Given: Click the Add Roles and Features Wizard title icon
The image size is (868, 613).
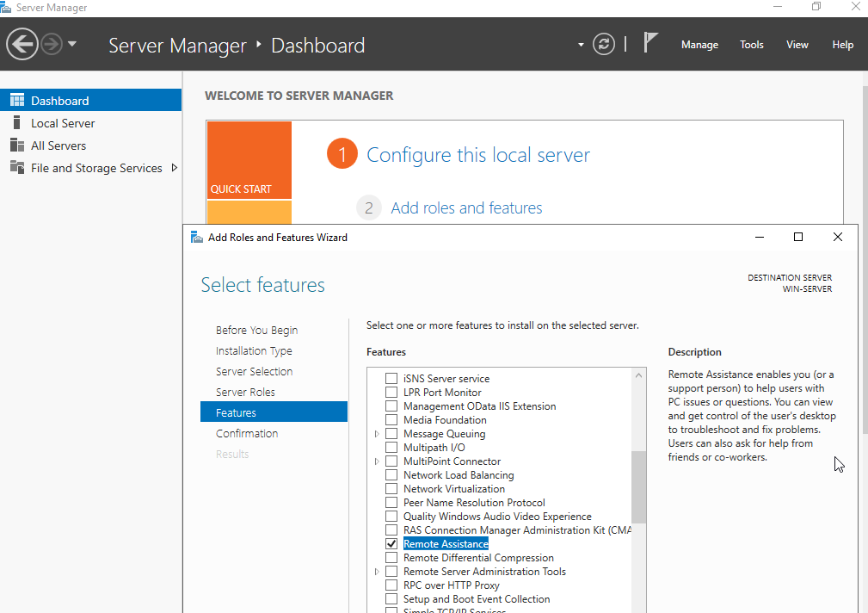Looking at the screenshot, I should coord(196,238).
